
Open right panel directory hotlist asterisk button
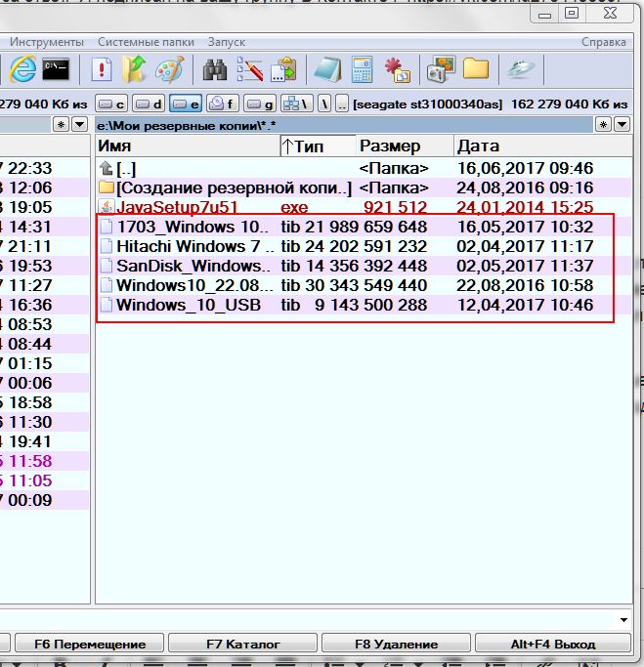pyautogui.click(x=603, y=124)
